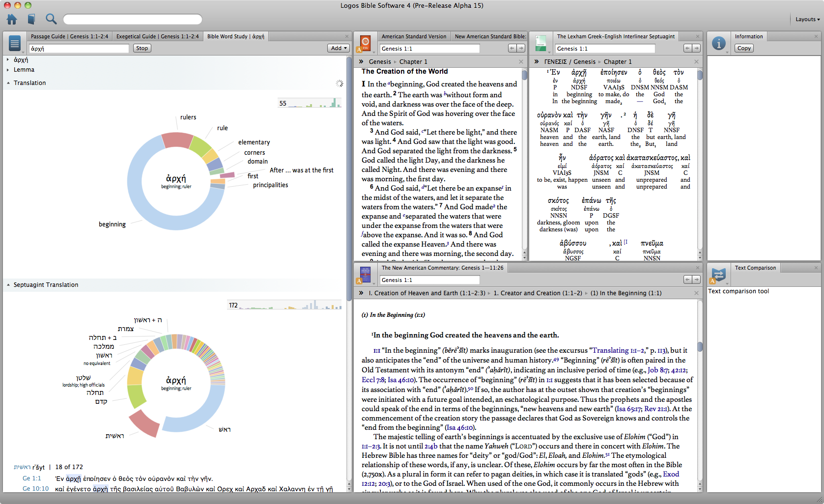This screenshot has height=504, width=824.
Task: Click the "beginning" label in Translation chart
Action: pyautogui.click(x=112, y=224)
